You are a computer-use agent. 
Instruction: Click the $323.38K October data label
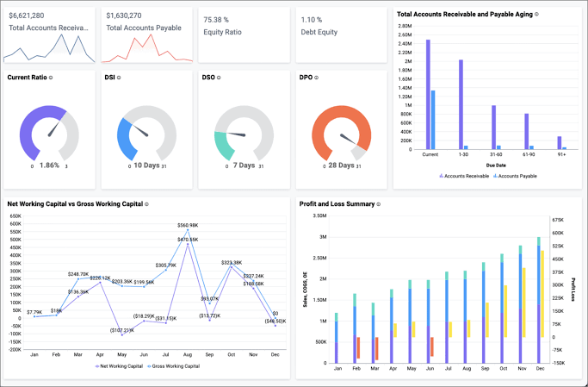tap(232, 263)
